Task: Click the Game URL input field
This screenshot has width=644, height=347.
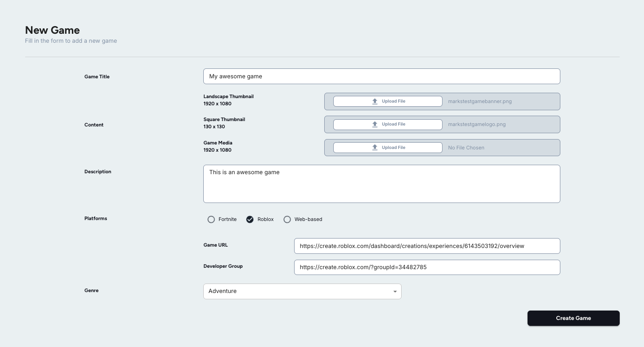Action: (x=427, y=246)
